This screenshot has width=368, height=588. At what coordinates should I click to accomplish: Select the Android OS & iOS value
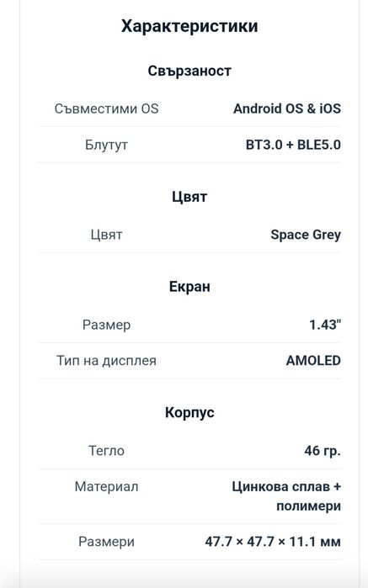287,109
